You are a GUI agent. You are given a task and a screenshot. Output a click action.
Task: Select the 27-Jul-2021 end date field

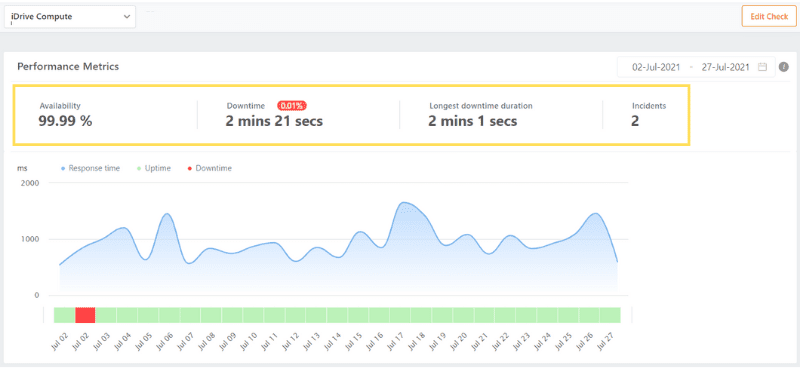click(726, 67)
